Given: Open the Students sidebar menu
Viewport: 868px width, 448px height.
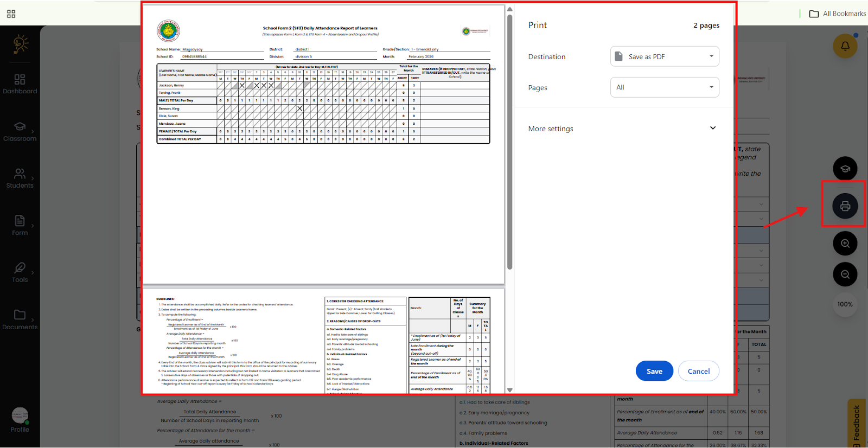Looking at the screenshot, I should [x=20, y=178].
